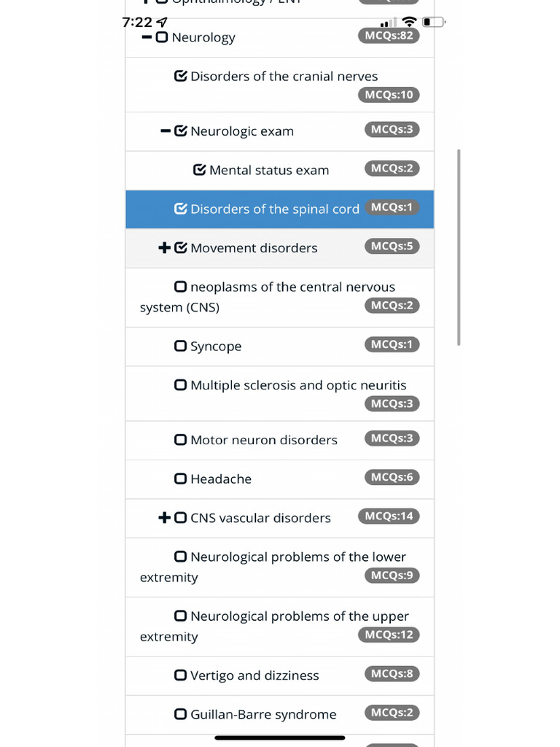Expand the Movement disorders subtree
This screenshot has width=560, height=747.
(x=164, y=248)
